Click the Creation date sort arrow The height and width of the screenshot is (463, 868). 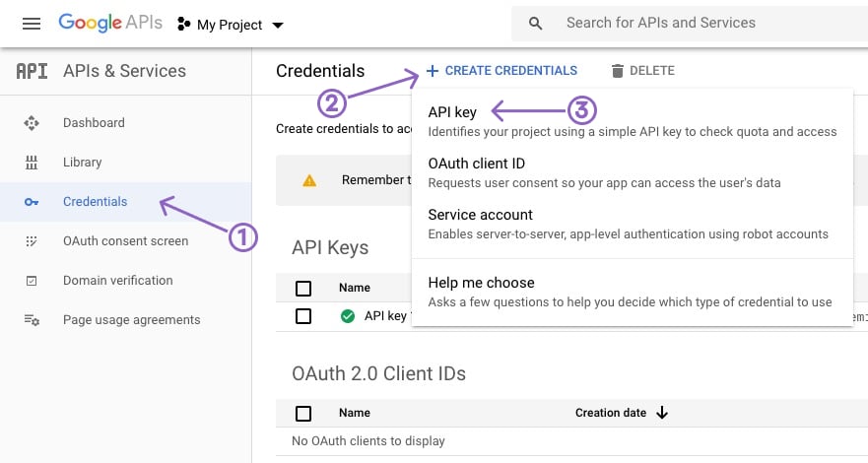click(x=662, y=413)
